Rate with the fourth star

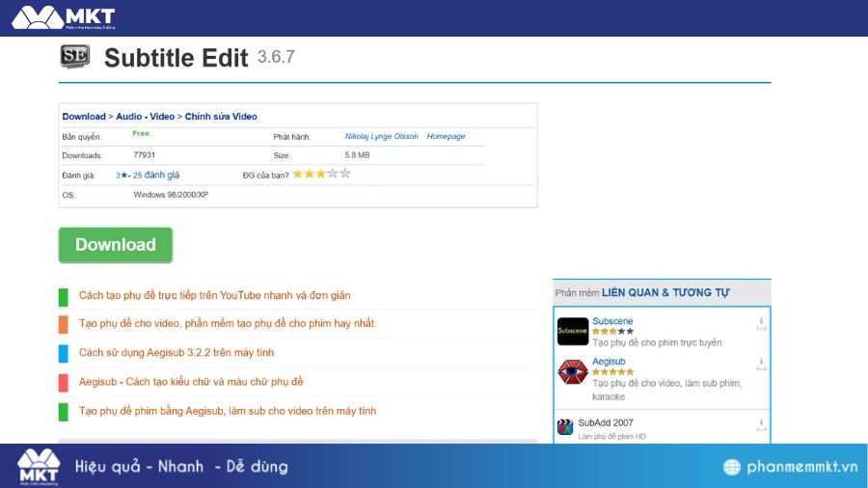point(333,174)
